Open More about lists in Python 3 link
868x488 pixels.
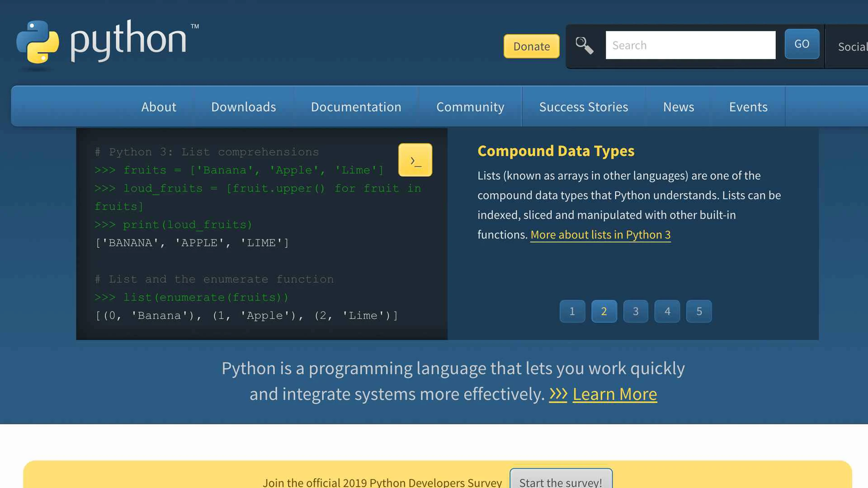pos(600,235)
